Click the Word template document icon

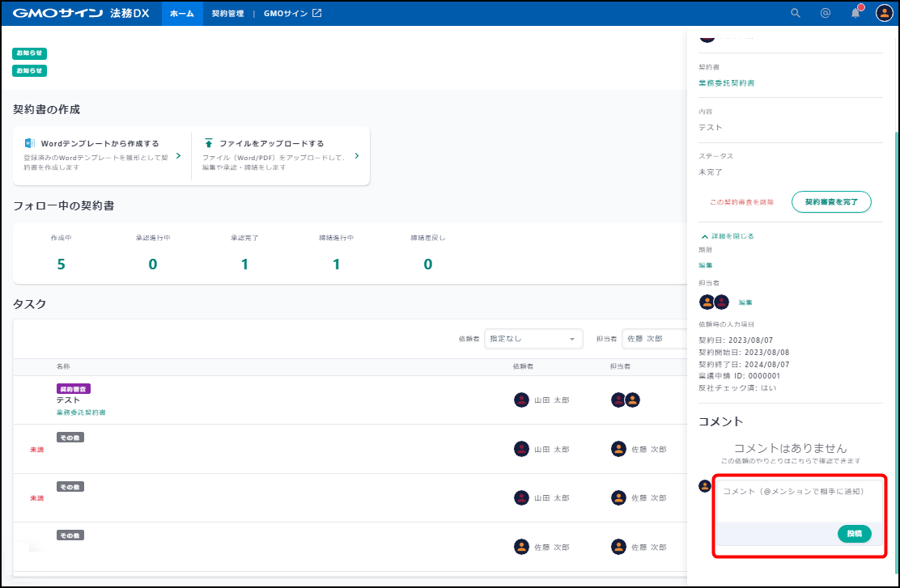coord(30,143)
